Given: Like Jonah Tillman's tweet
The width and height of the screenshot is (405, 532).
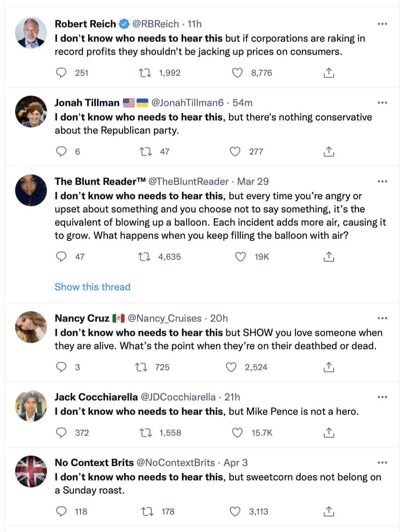Looking at the screenshot, I should click(235, 152).
